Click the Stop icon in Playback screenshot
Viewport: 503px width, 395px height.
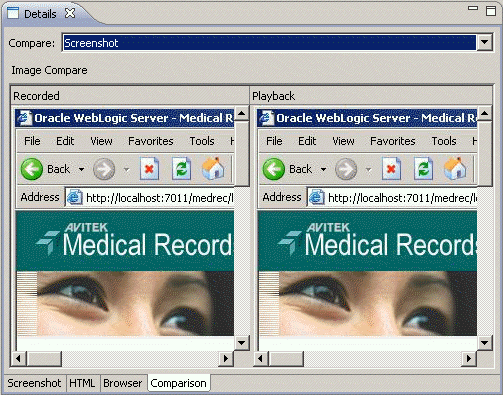coord(391,169)
